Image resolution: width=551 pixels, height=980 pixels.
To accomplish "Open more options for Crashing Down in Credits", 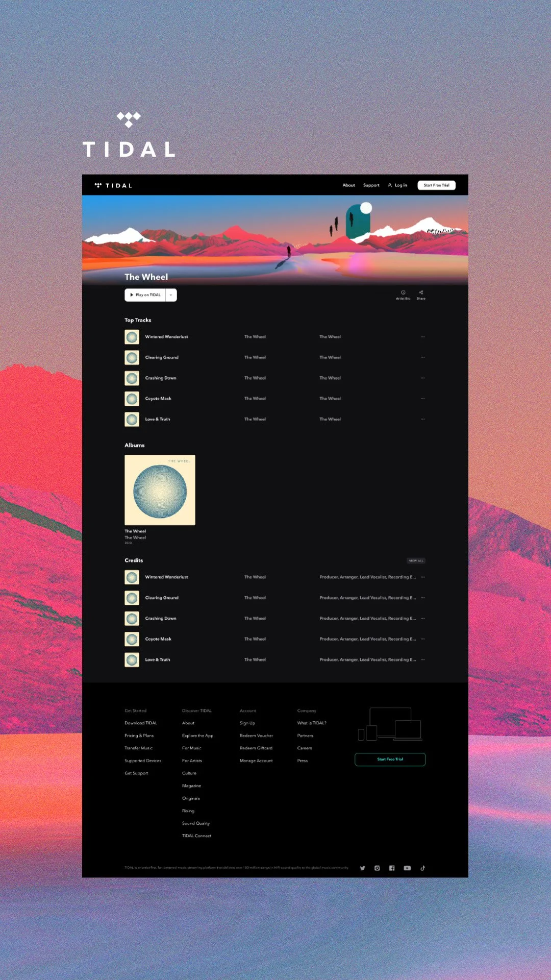I will point(422,619).
